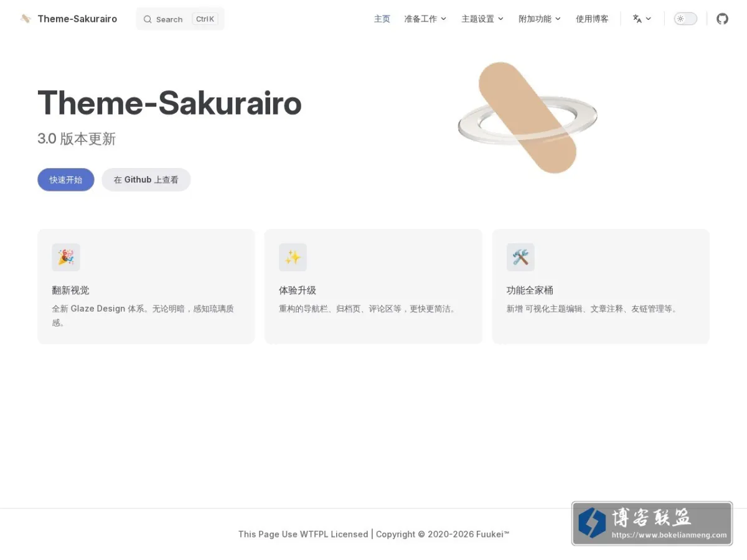Click the 体验升级 card title

(x=298, y=290)
